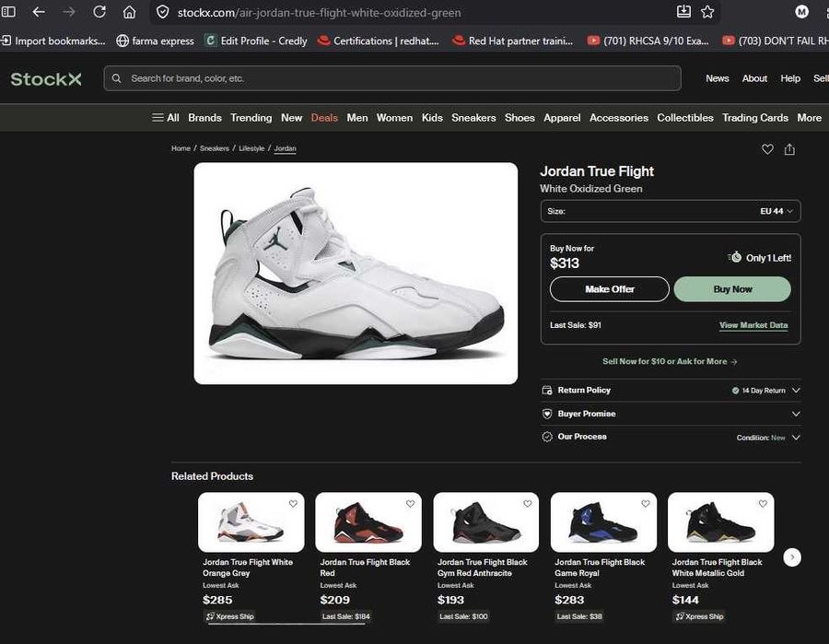Favorite Jordan True Flight Black Gym Red Anthracite
This screenshot has height=644, width=829.
[528, 503]
